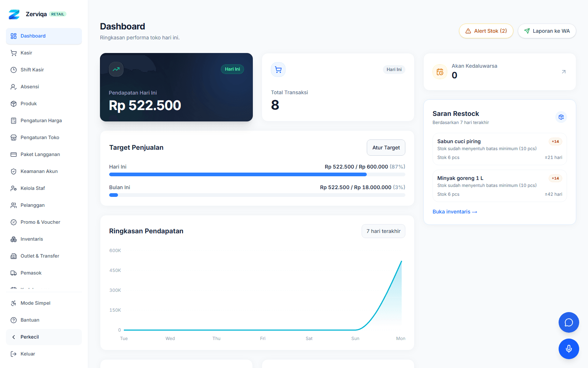Viewport: 588px width, 368px height.
Task: Navigate to Pelanggan
Action: click(44, 205)
